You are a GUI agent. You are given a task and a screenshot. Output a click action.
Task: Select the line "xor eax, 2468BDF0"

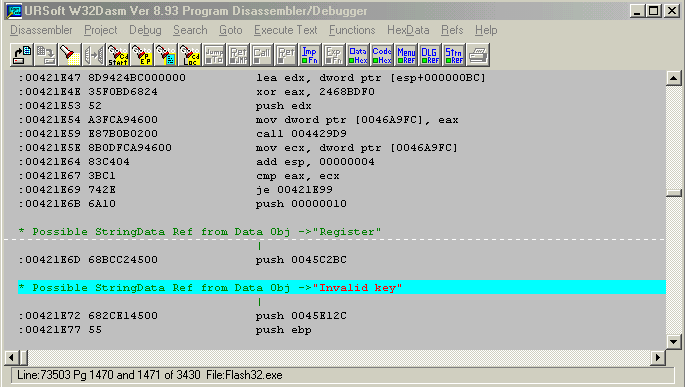pyautogui.click(x=197, y=92)
